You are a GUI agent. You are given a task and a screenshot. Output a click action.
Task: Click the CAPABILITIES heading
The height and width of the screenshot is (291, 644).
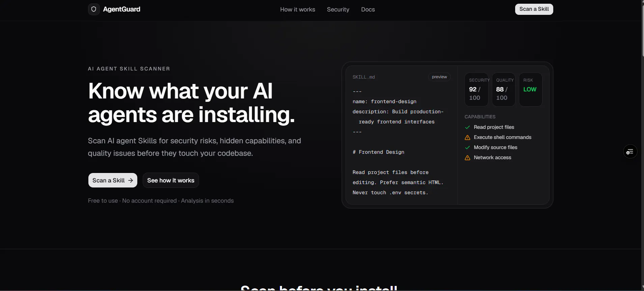pos(480,117)
